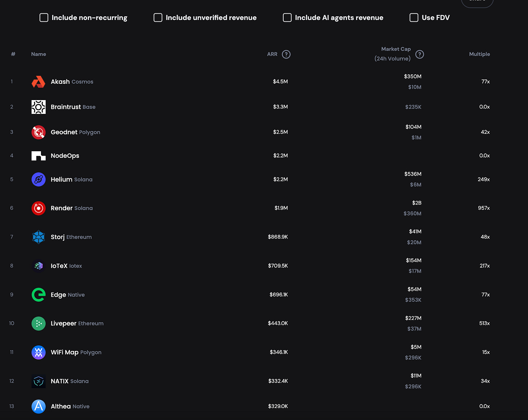Click the Market Cap help question mark icon
Viewport: 528px width, 420px height.
tap(420, 54)
